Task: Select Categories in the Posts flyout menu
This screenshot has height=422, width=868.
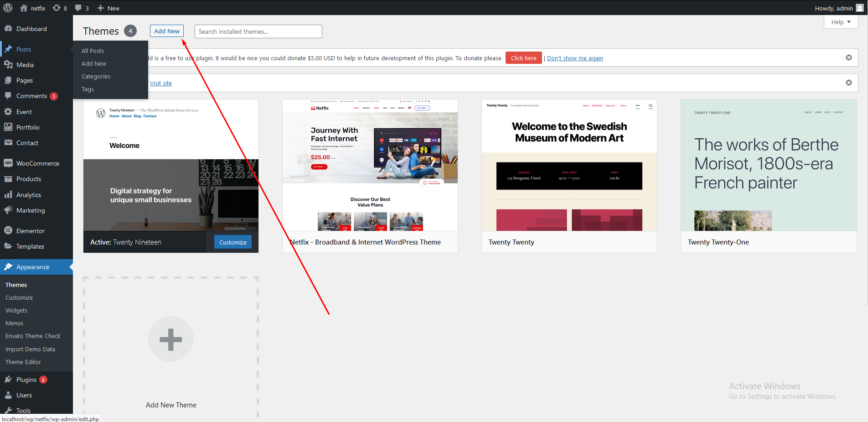Action: (96, 76)
